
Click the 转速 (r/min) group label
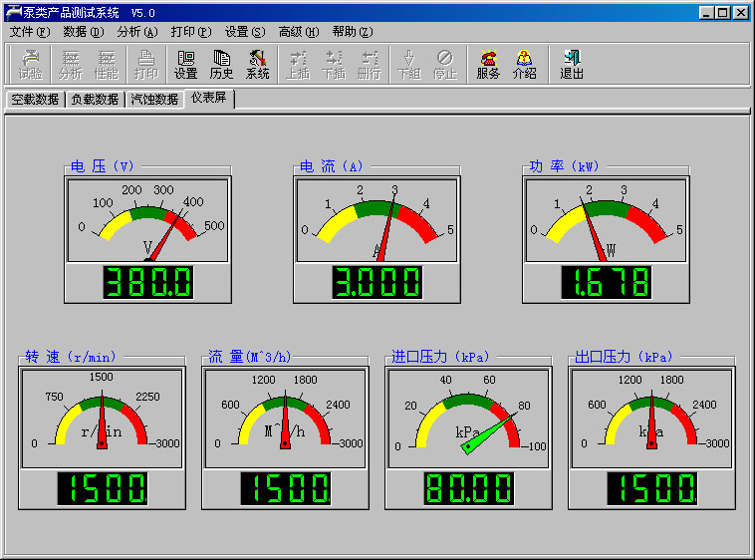click(71, 357)
